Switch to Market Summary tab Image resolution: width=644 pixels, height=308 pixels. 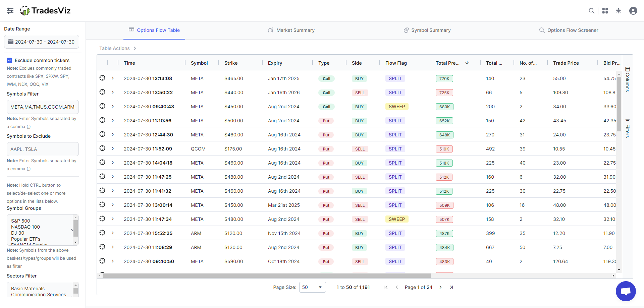291,30
